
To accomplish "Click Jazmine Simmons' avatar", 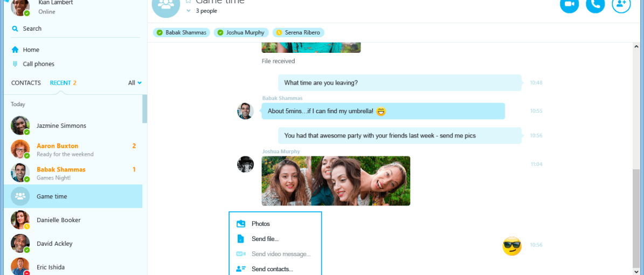I will (x=20, y=126).
